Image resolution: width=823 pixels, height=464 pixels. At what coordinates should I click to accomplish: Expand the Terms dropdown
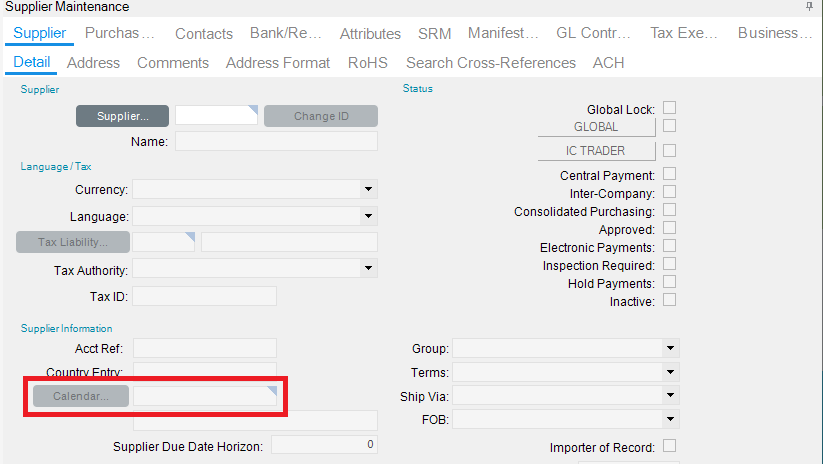point(669,372)
